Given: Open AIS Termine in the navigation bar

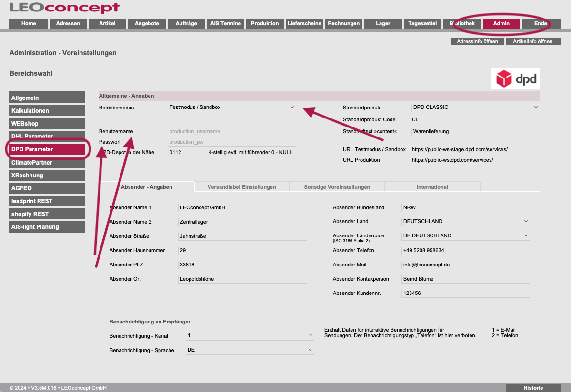Looking at the screenshot, I should 226,24.
